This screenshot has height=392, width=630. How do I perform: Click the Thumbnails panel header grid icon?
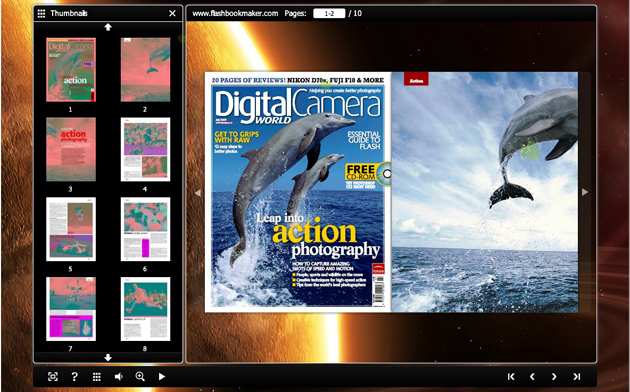pos(41,13)
